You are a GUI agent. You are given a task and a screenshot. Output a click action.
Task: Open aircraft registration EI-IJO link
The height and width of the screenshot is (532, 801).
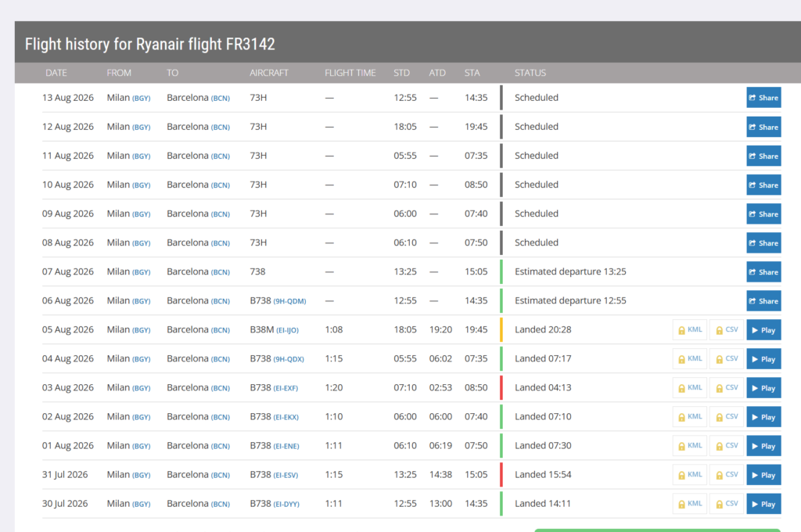288,331
